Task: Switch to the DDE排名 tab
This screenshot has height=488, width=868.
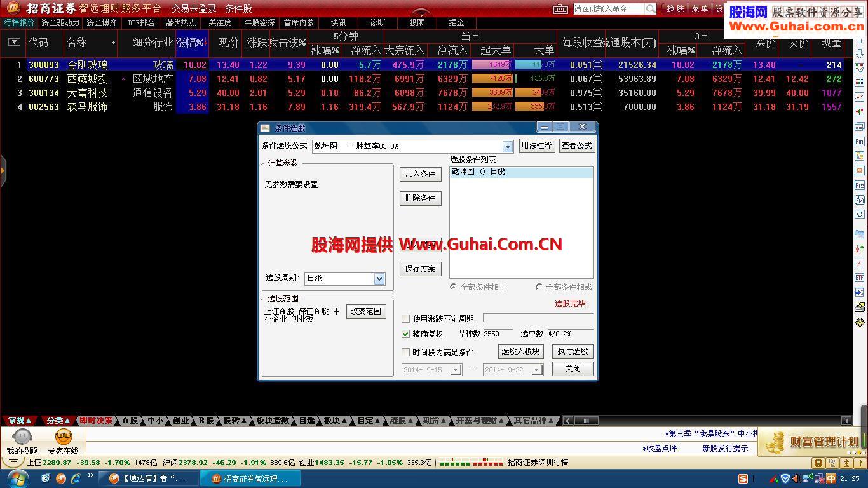Action: 141,22
